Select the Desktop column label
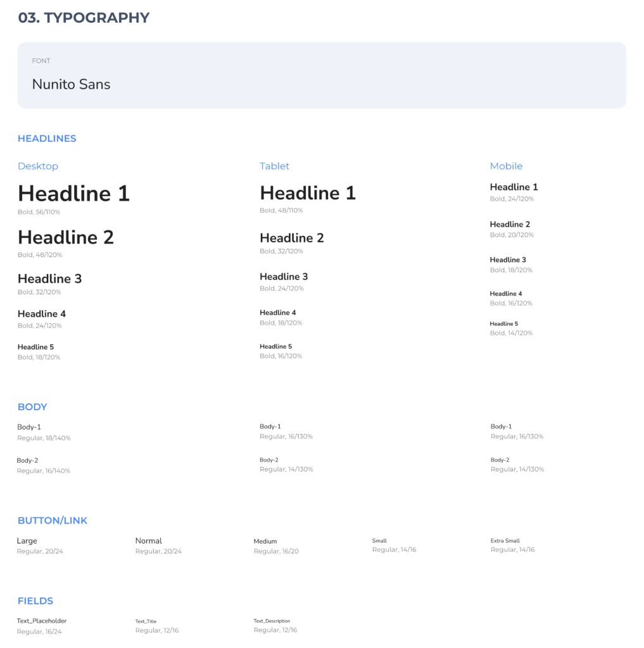 pyautogui.click(x=38, y=166)
